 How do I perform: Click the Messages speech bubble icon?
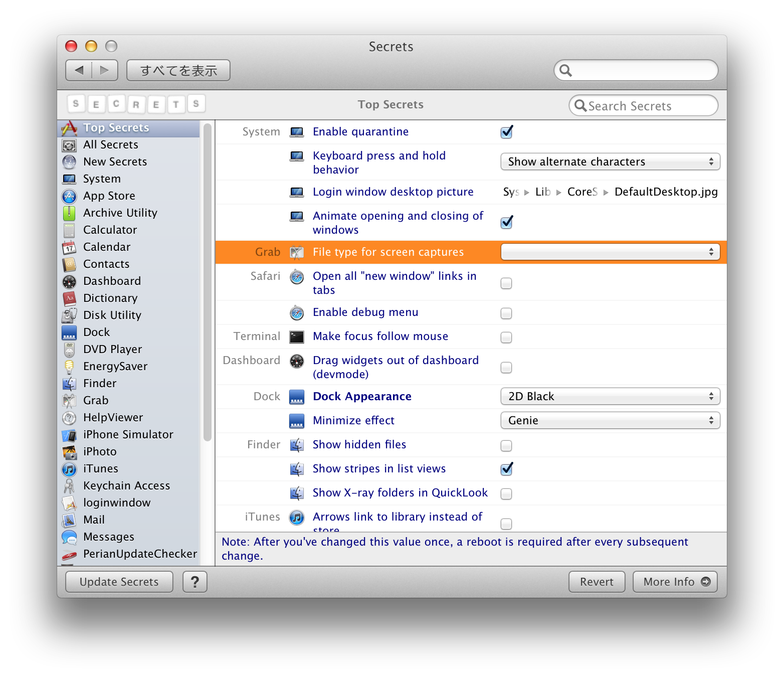69,538
